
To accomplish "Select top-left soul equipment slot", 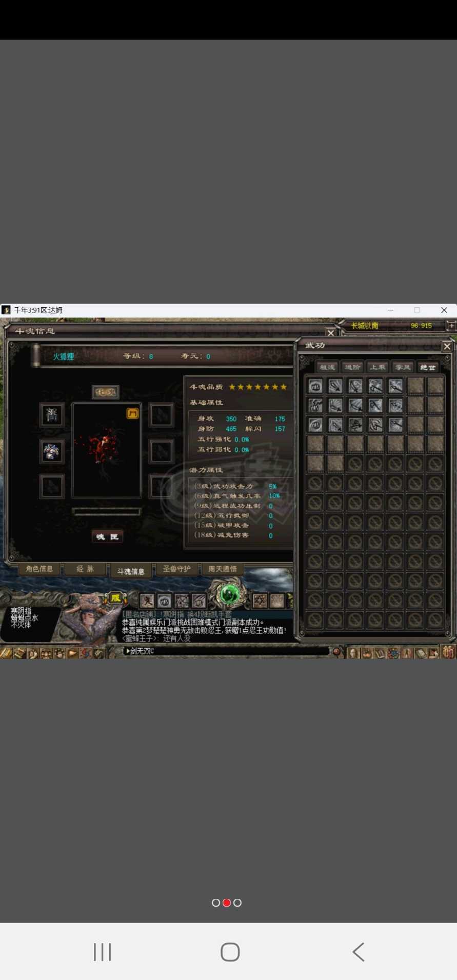I will (x=52, y=415).
